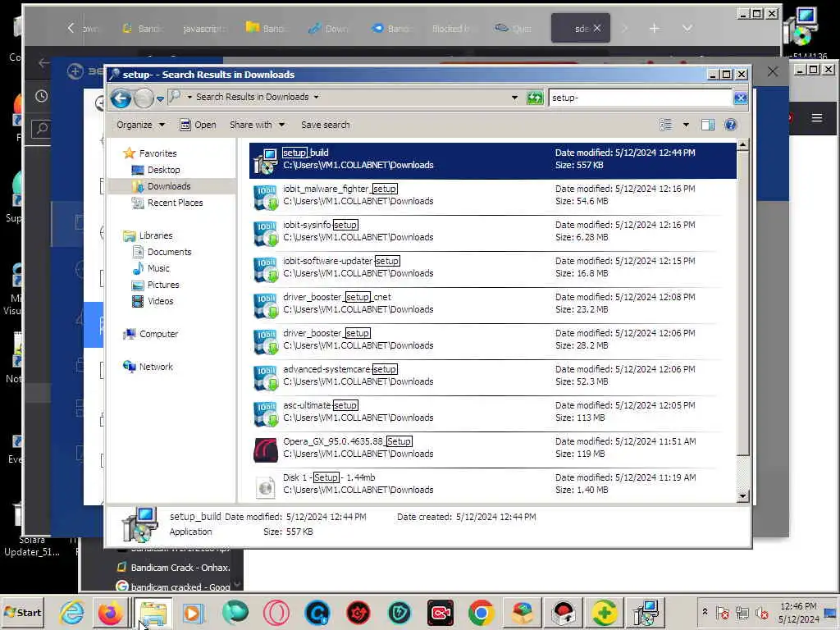Screen dimensions: 840x630
Task: Expand the address bar history dropdown
Action: pos(514,98)
